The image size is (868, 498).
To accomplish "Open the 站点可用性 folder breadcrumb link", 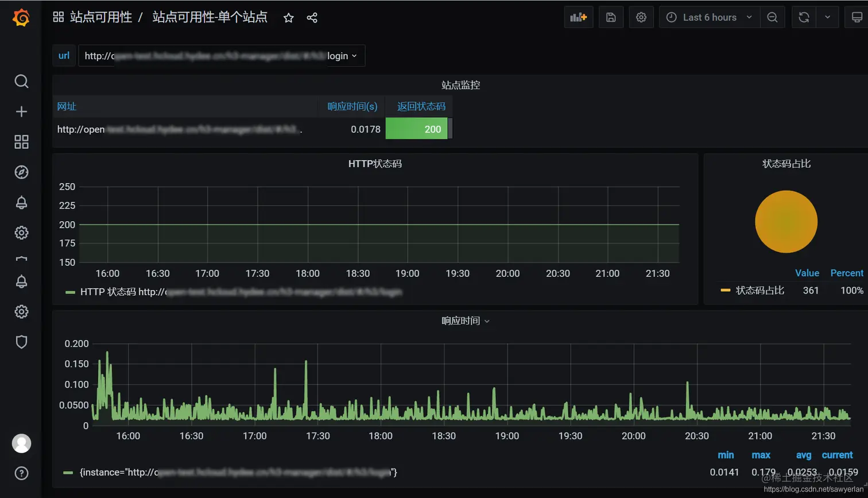I will [101, 17].
